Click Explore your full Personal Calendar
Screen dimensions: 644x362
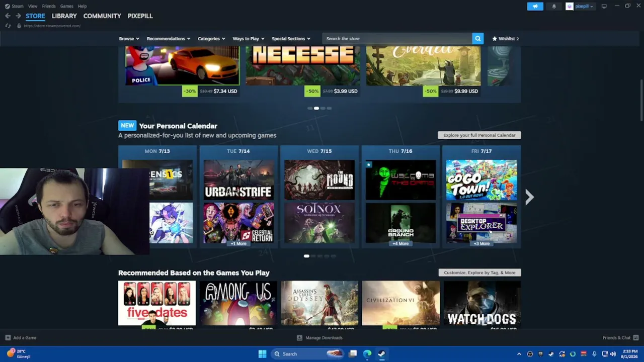479,135
